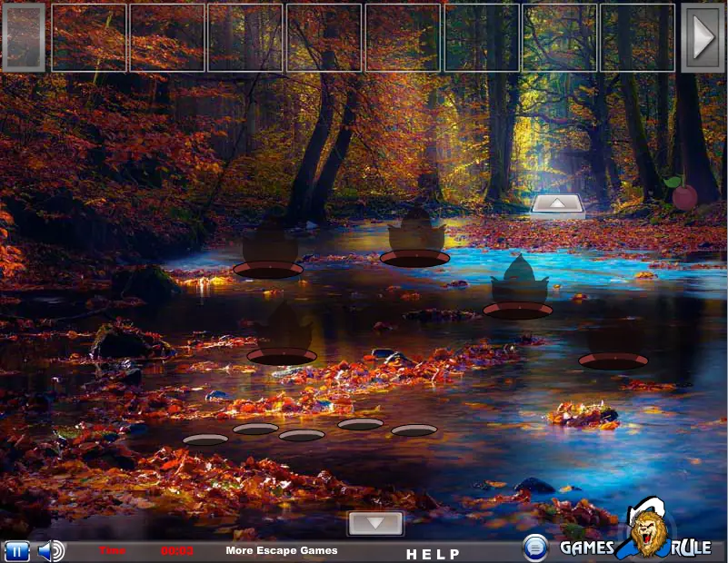The image size is (728, 563).
Task: Go forward with the up arrow button
Action: pyautogui.click(x=557, y=206)
